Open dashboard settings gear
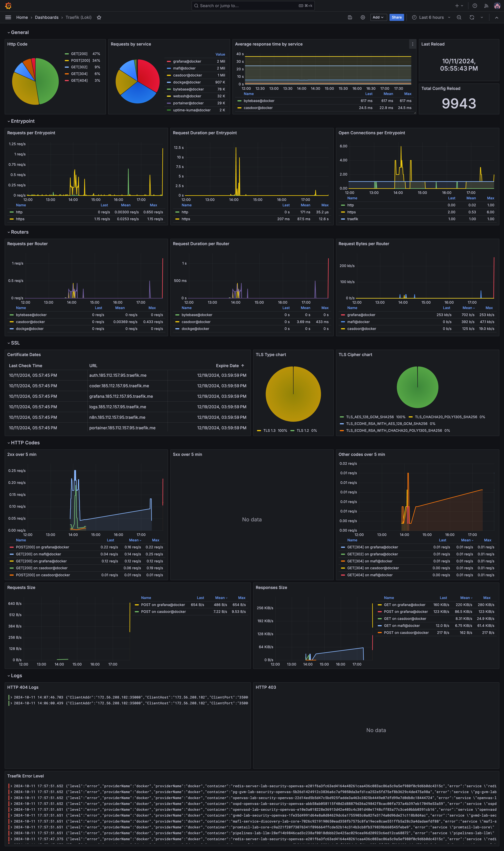 coord(363,17)
